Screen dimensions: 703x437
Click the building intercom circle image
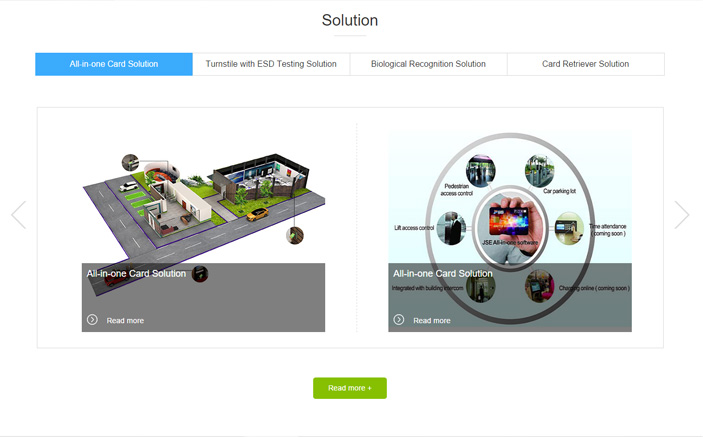[481, 286]
